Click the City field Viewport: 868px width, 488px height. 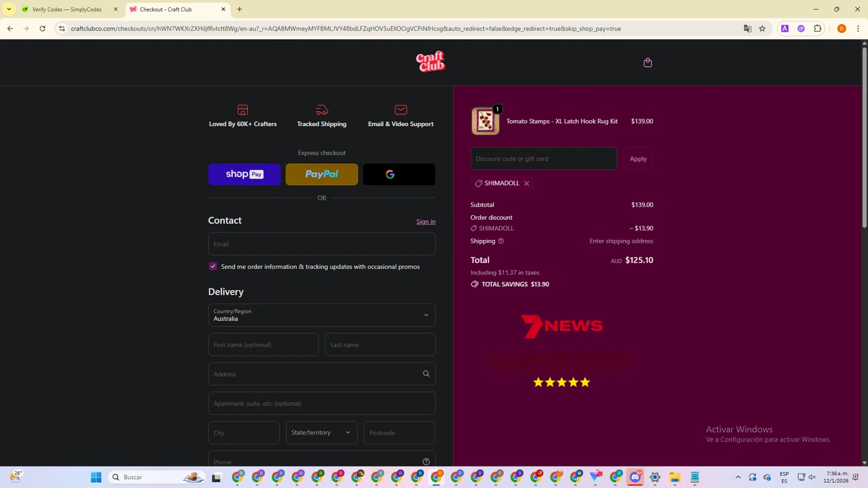click(244, 432)
